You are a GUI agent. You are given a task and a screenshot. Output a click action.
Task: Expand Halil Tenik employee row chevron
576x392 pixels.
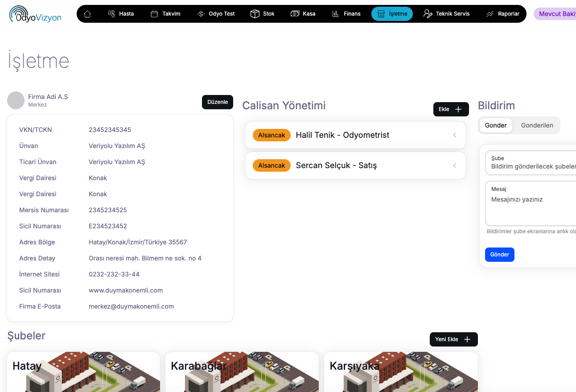[x=455, y=135]
